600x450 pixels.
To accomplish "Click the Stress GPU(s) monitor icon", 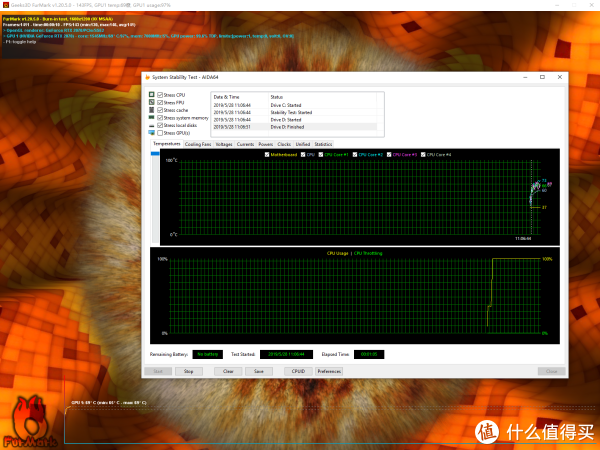I will pyautogui.click(x=151, y=133).
